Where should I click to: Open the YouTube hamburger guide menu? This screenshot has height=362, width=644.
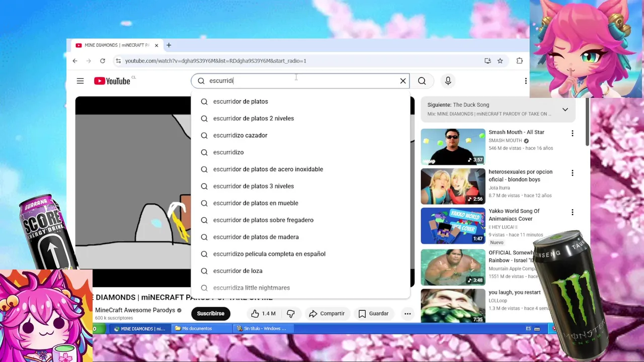[x=80, y=81]
